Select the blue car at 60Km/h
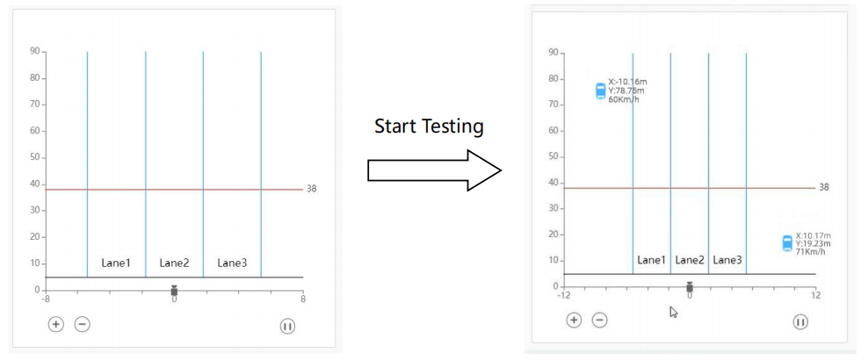 [601, 90]
